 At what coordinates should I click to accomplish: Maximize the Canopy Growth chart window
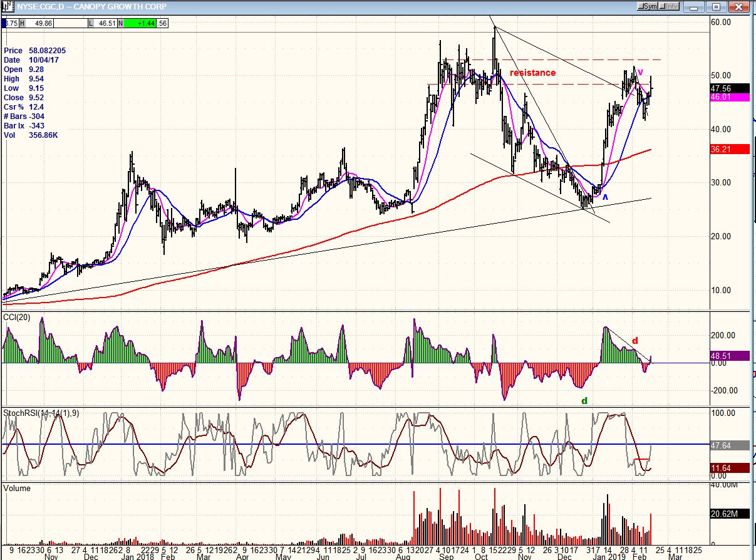[x=718, y=7]
